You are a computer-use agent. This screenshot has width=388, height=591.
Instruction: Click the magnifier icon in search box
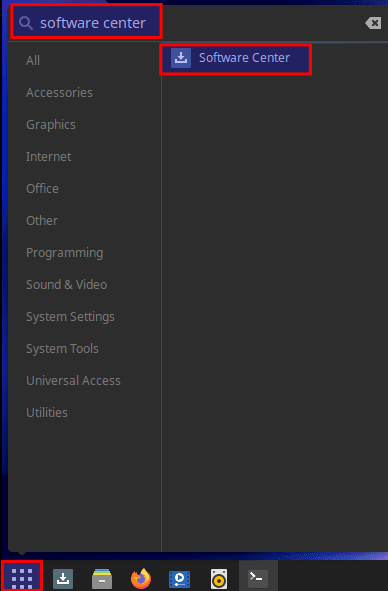pos(26,23)
